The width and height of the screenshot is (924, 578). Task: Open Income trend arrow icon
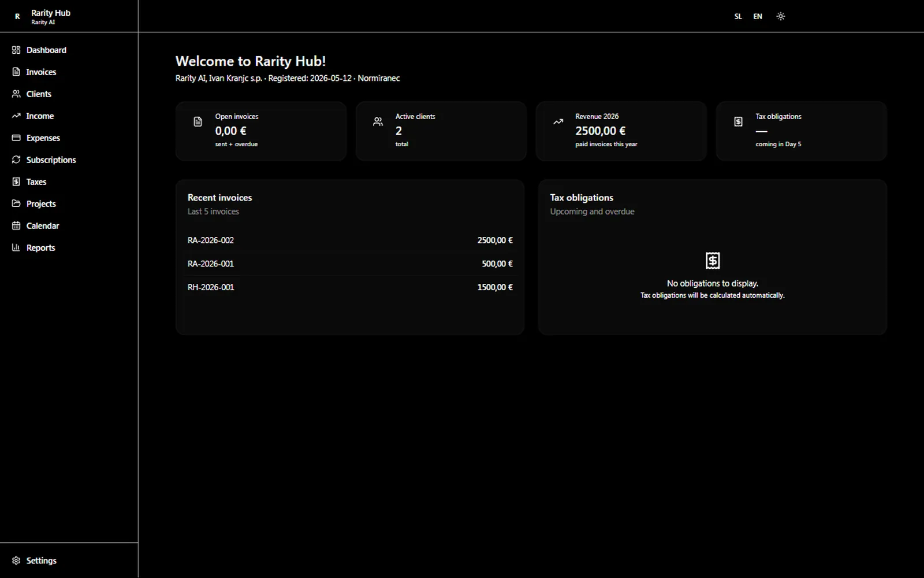point(16,116)
